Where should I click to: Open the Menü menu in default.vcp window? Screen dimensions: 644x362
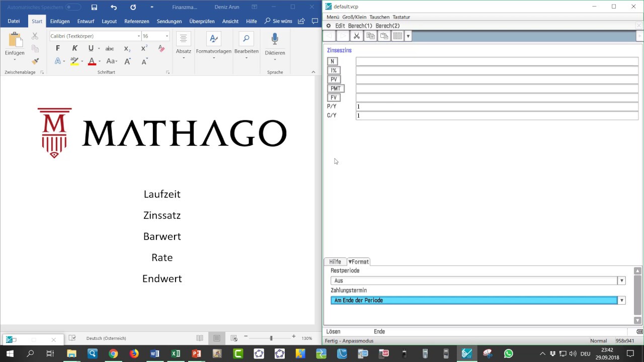(333, 17)
